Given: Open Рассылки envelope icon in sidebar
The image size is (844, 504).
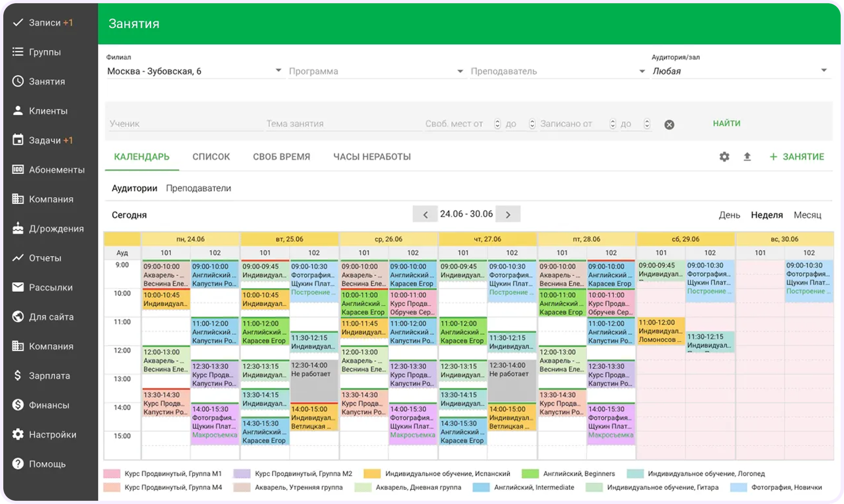Looking at the screenshot, I should (18, 287).
